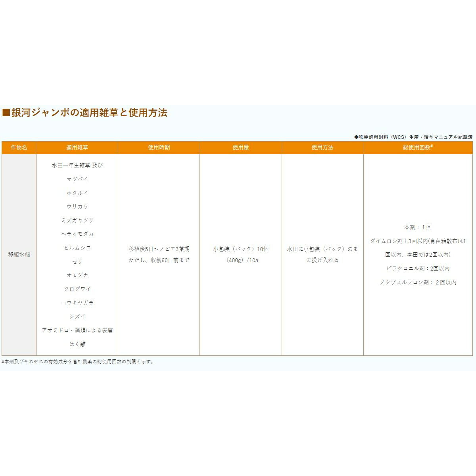Click ヘラオモダカ in the weed list

77,234
